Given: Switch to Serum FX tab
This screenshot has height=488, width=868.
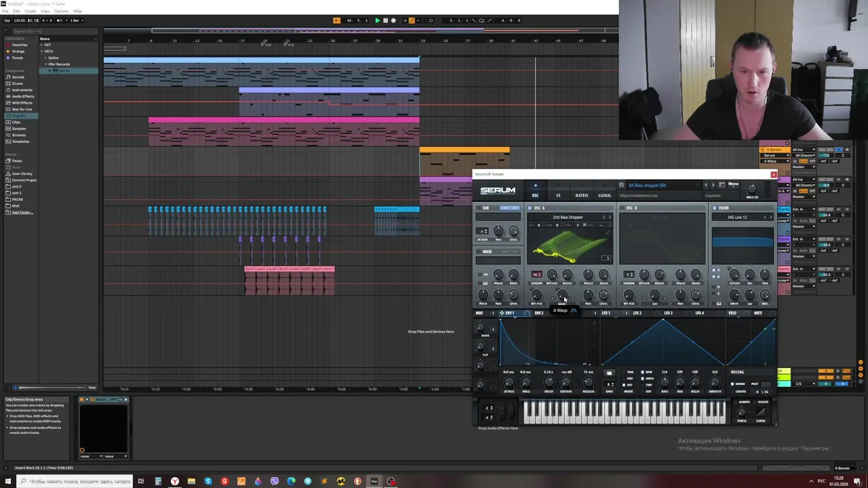Looking at the screenshot, I should pos(558,195).
